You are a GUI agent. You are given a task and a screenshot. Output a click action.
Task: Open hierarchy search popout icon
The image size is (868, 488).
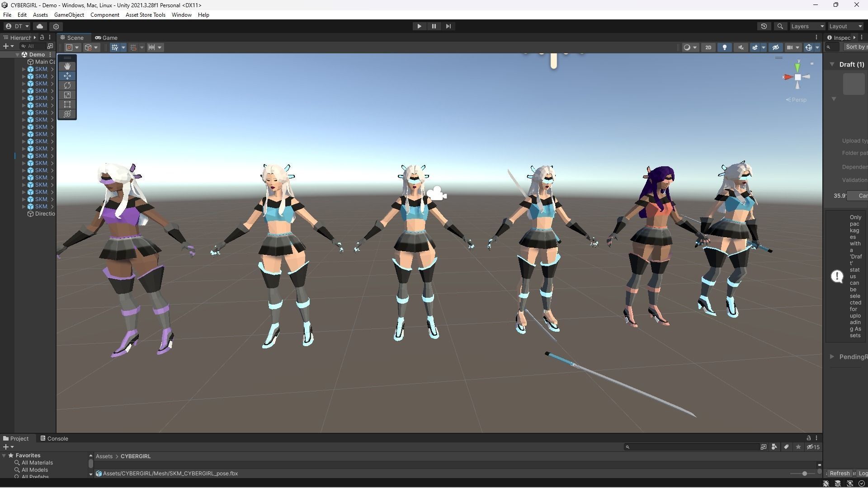point(50,46)
